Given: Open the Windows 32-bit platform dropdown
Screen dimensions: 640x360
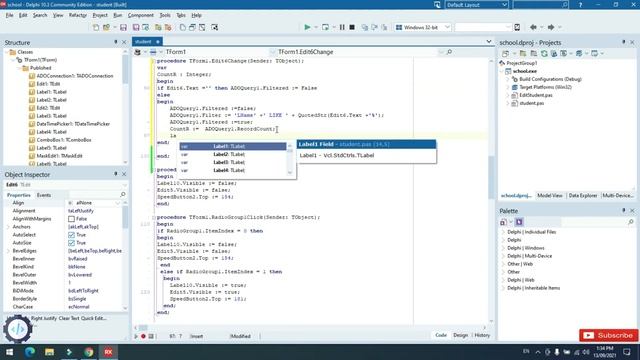Looking at the screenshot, I should click(447, 27).
